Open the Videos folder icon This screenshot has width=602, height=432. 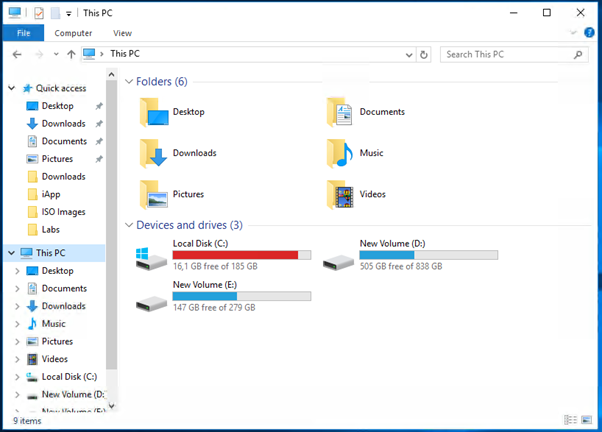click(340, 194)
